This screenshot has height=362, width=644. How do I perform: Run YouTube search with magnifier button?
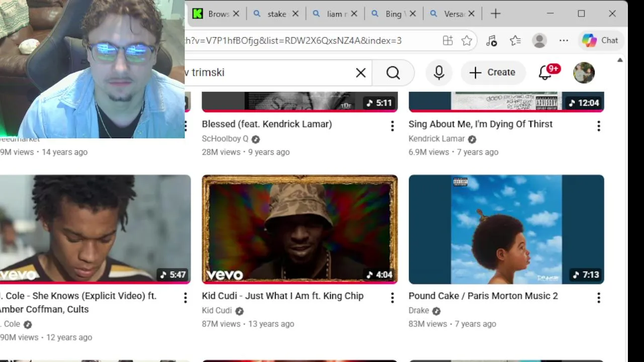coord(393,72)
